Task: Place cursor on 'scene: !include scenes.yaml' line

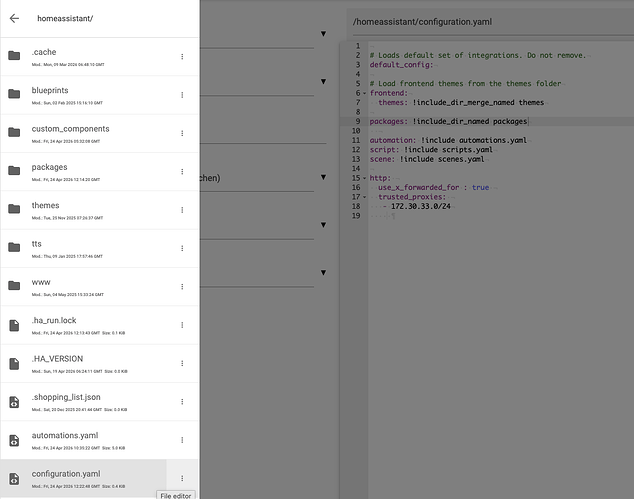Action: [x=427, y=159]
